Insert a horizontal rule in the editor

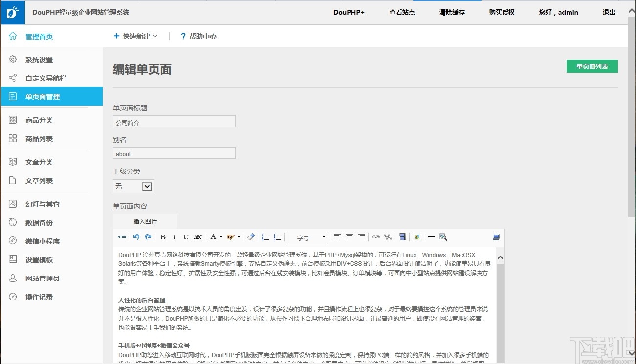pyautogui.click(x=431, y=237)
